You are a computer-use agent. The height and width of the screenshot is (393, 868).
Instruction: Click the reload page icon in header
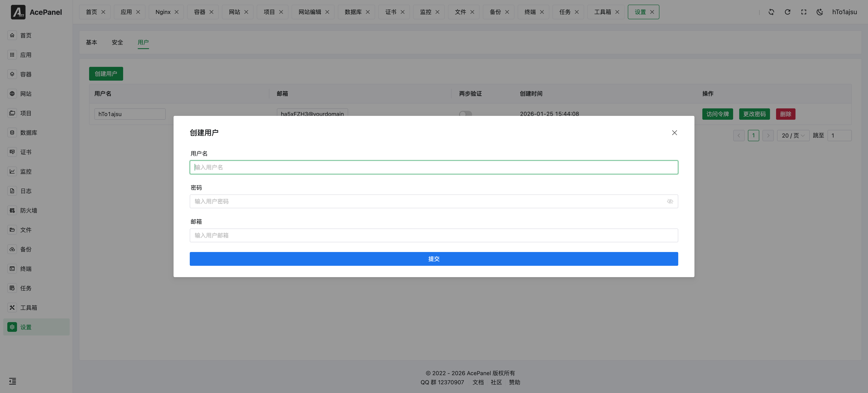pyautogui.click(x=787, y=12)
